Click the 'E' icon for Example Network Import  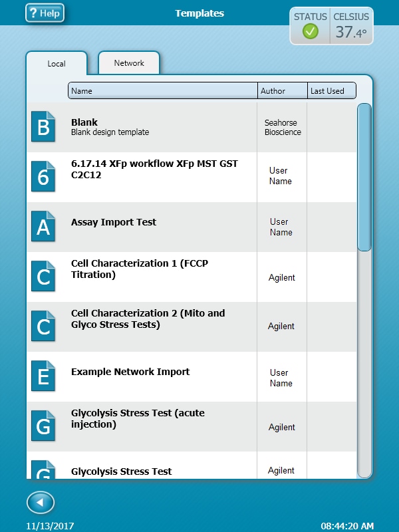(x=43, y=376)
